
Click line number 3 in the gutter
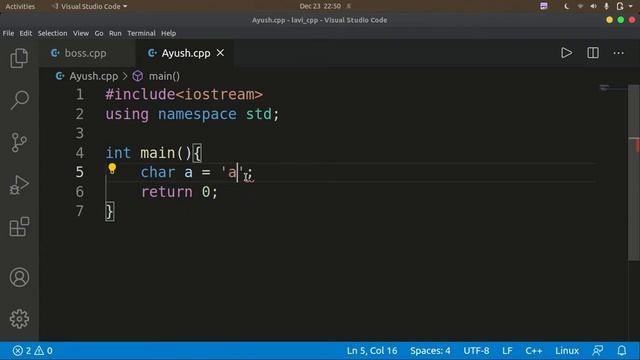[80, 133]
